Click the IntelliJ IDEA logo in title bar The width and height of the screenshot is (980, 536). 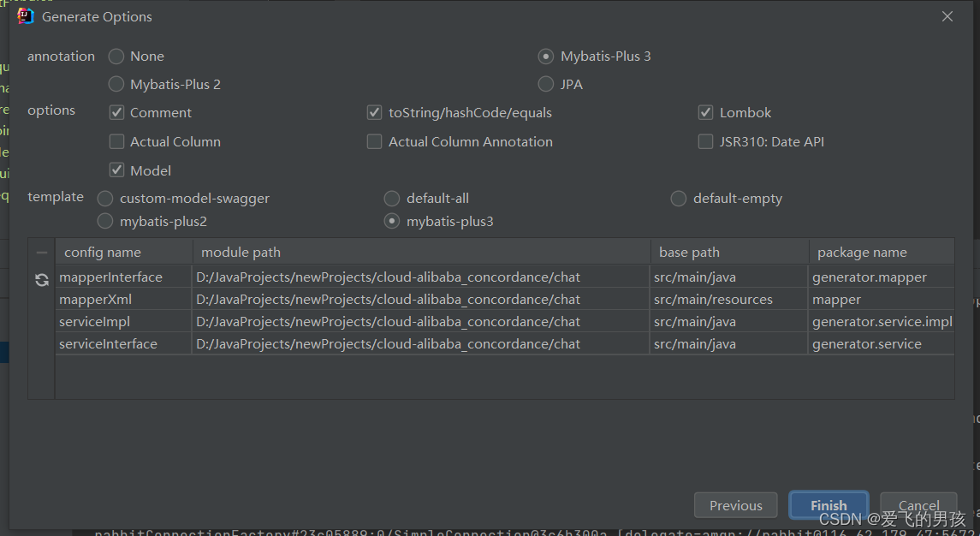click(x=25, y=15)
